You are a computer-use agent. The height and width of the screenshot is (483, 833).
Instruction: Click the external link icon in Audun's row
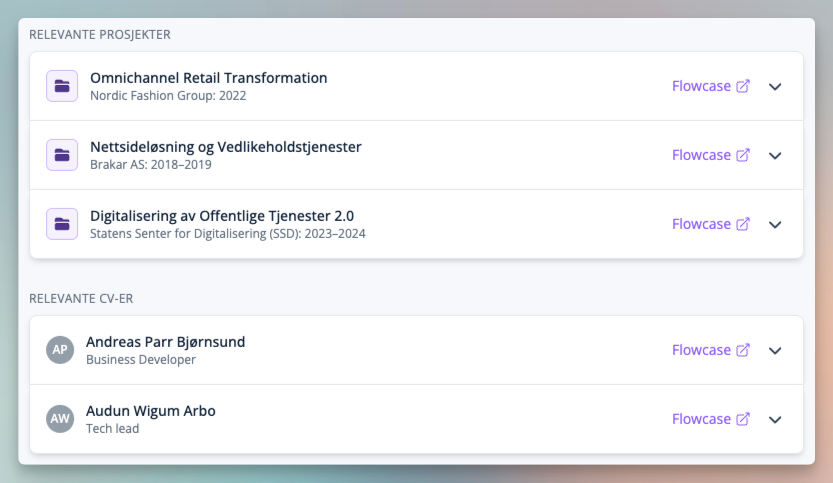tap(743, 419)
